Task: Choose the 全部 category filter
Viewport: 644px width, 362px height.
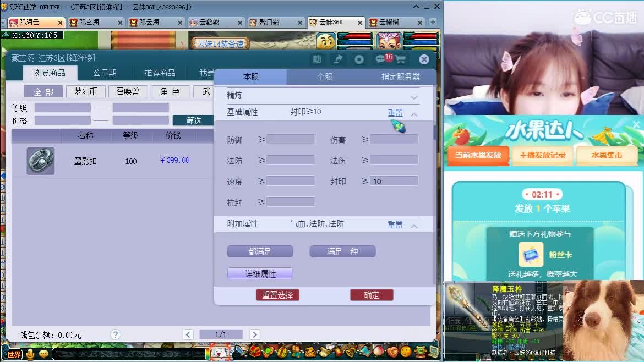Action: pyautogui.click(x=43, y=91)
